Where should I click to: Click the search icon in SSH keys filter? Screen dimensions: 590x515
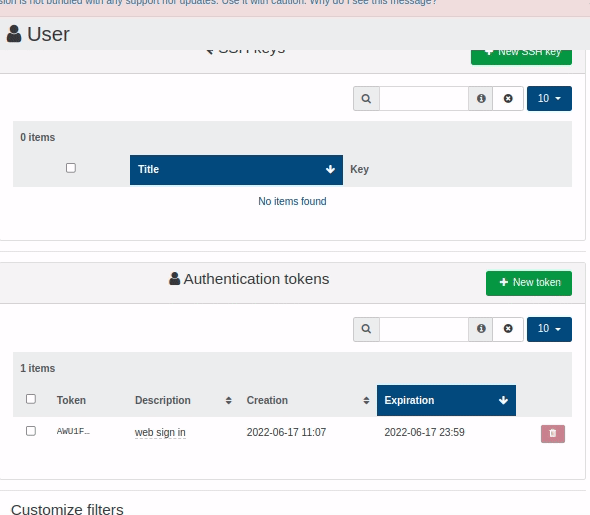coord(366,99)
